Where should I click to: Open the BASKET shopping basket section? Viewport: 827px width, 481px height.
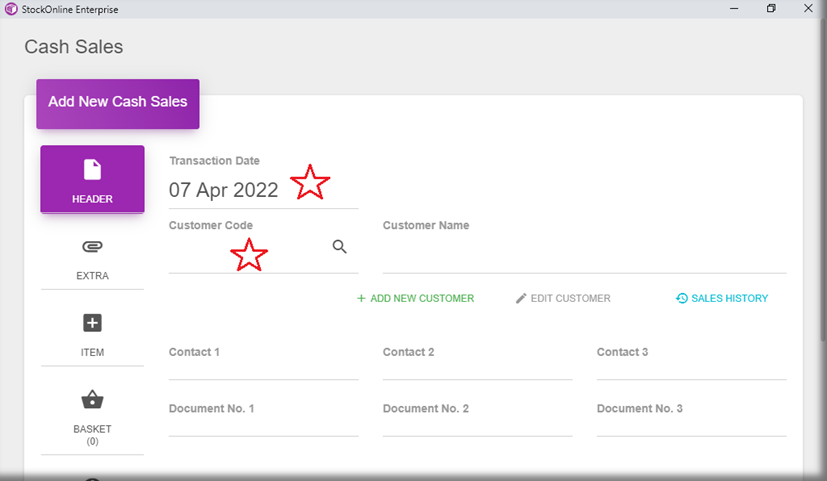coord(92,410)
